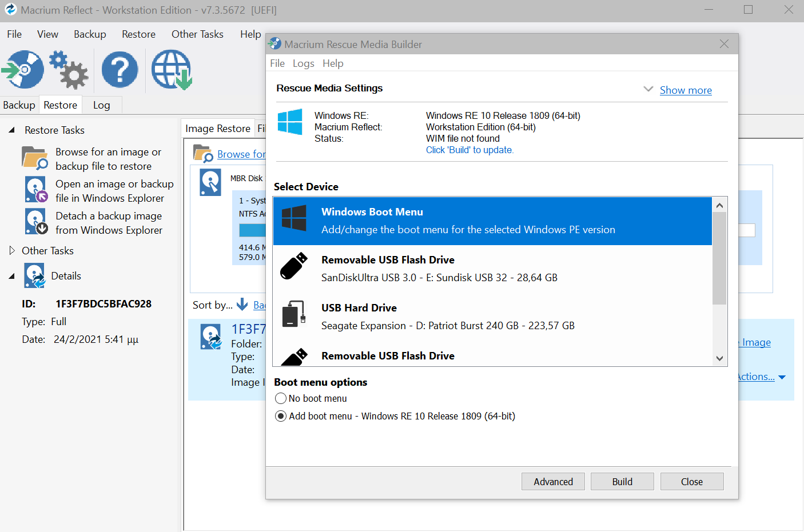Image resolution: width=804 pixels, height=532 pixels.
Task: Click the Macrium Rescue Media Builder title icon
Action: coord(275,43)
